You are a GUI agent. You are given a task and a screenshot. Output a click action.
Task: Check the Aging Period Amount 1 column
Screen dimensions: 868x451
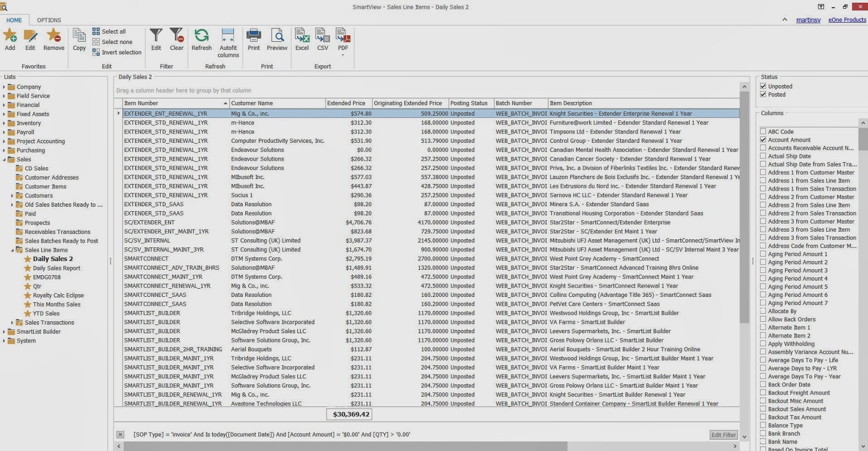pos(763,254)
